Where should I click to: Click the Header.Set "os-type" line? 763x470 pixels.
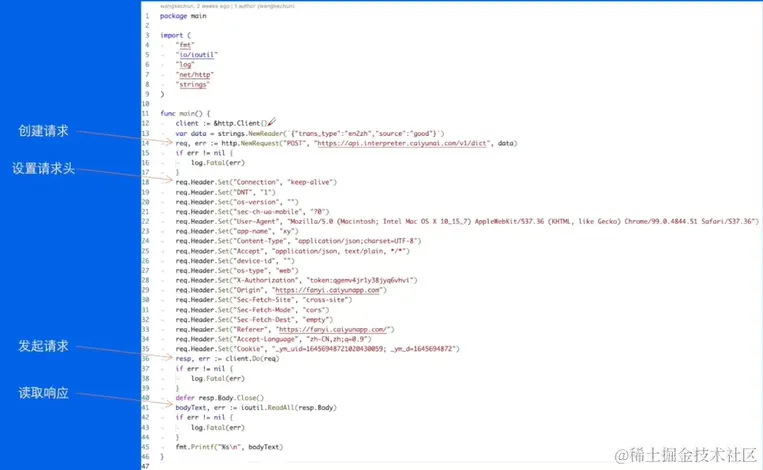(237, 271)
